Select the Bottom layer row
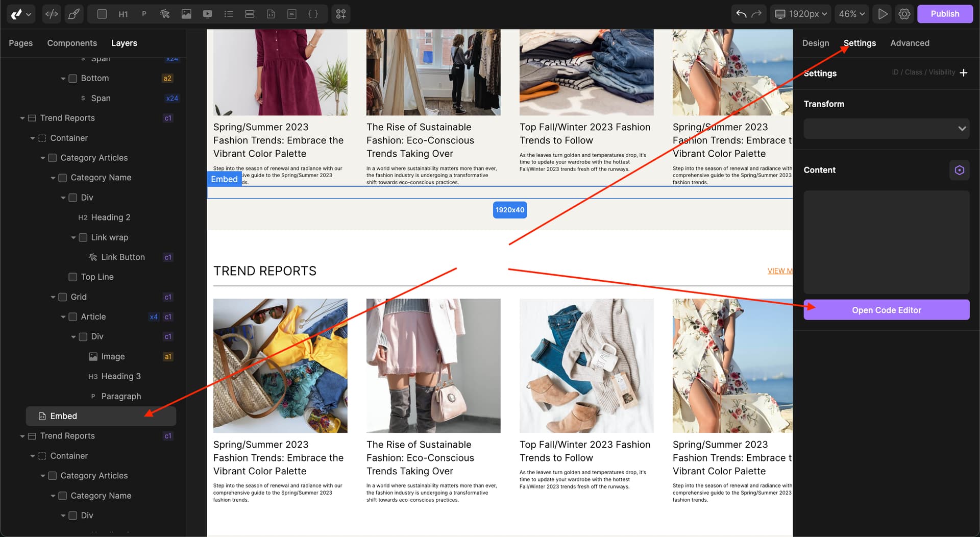 (94, 78)
